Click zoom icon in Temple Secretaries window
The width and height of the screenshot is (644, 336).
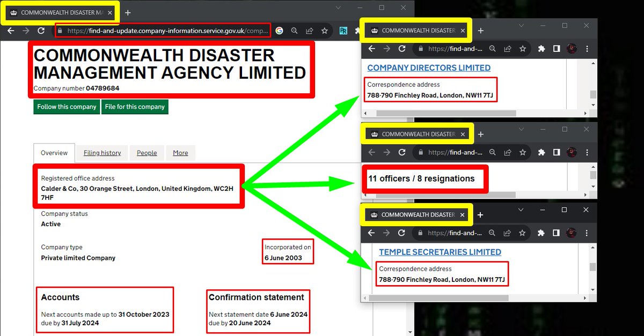click(492, 233)
